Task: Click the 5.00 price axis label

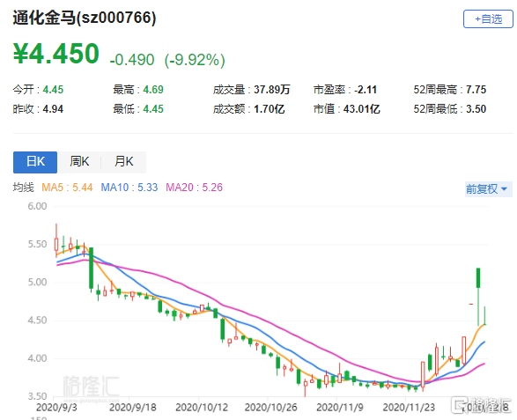Action: [37, 282]
